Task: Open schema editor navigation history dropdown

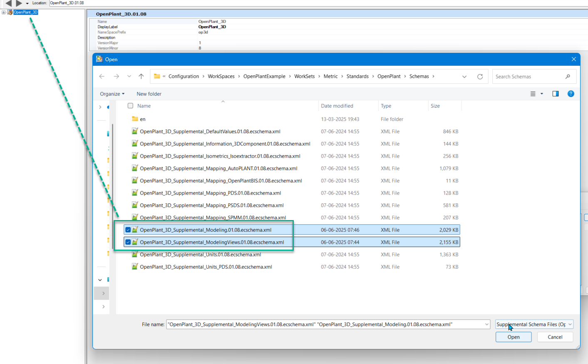Action: [x=27, y=3]
